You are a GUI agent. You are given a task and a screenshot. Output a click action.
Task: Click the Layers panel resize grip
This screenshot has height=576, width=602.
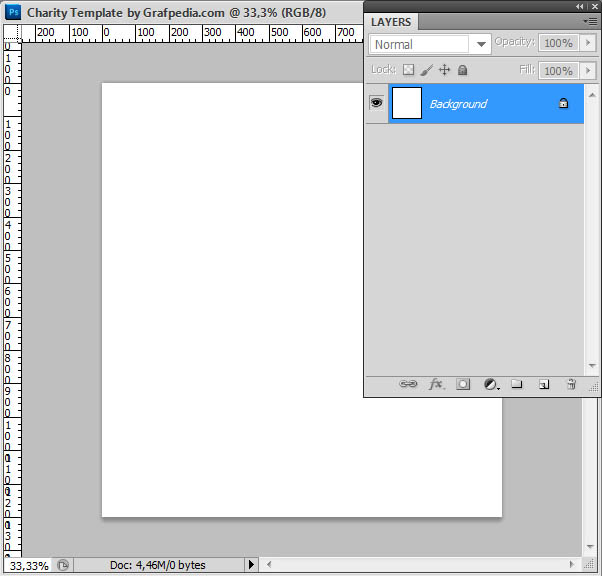click(x=594, y=387)
